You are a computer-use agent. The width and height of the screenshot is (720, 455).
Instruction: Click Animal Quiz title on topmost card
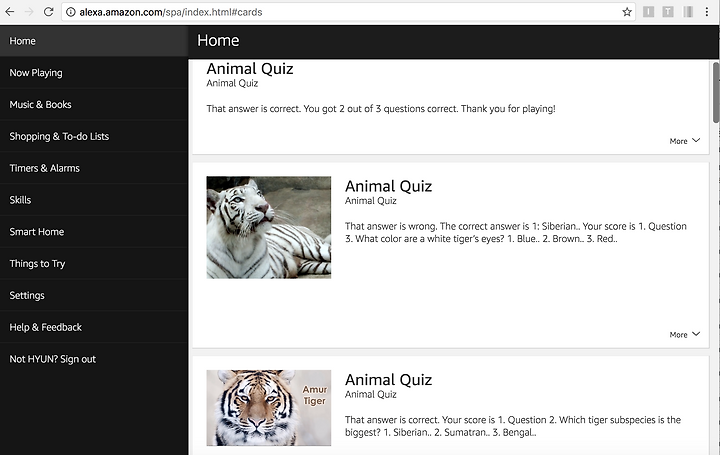coord(250,69)
